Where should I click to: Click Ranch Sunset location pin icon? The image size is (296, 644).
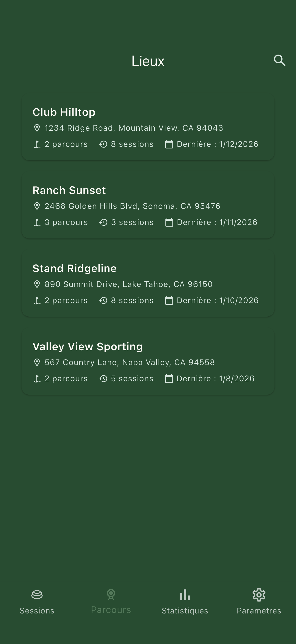37,206
